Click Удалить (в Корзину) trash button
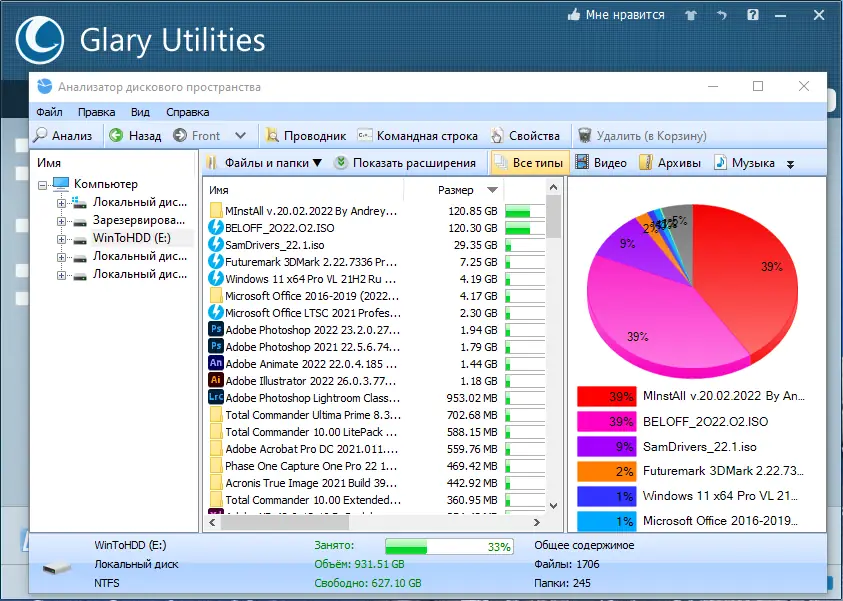Screen dimensions: 843x601 (642, 135)
